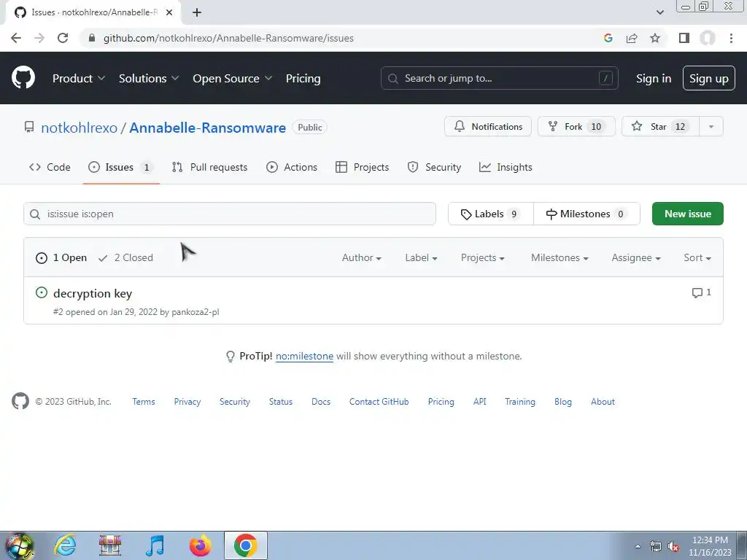Click the Google icon in the address bar
The image size is (747, 560).
coord(608,38)
